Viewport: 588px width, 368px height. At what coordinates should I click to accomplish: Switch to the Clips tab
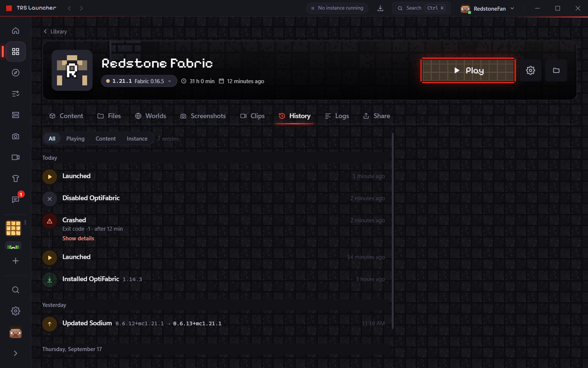tap(252, 116)
